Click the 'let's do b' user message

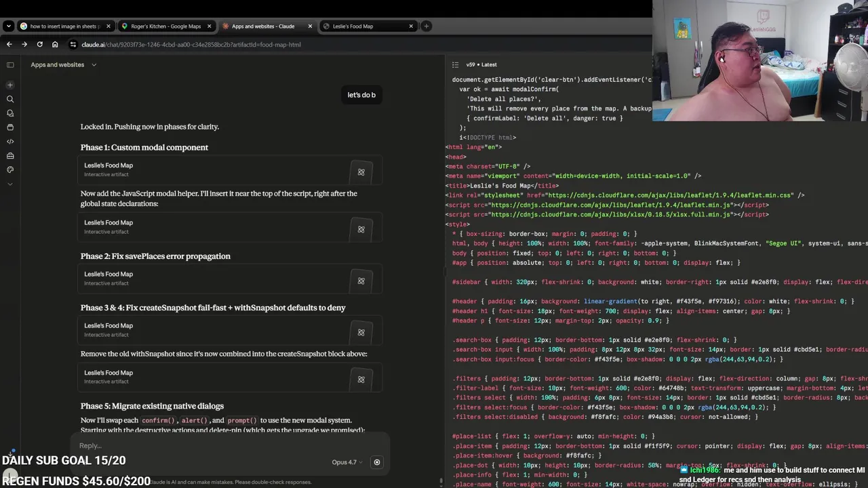click(361, 95)
